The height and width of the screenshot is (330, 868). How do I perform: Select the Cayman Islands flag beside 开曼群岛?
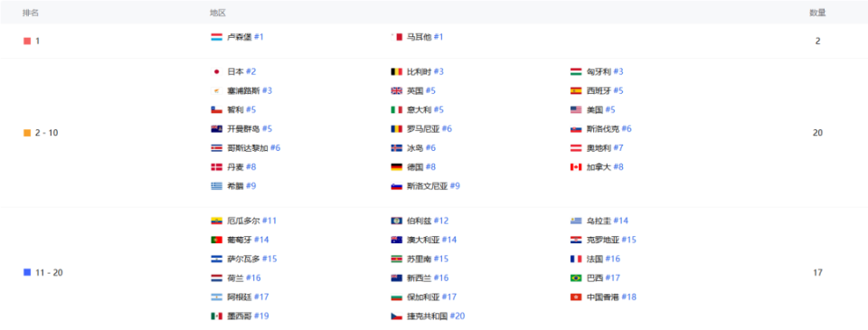click(216, 129)
